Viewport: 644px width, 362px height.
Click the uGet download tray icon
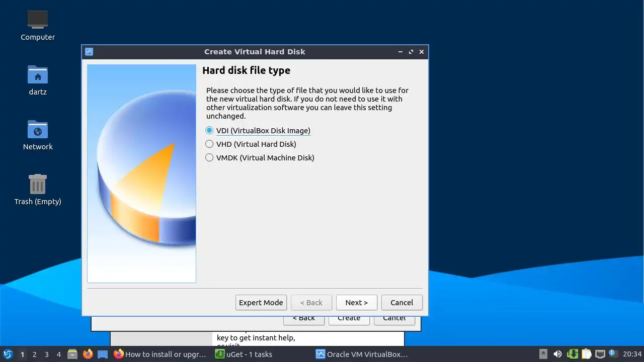point(572,354)
